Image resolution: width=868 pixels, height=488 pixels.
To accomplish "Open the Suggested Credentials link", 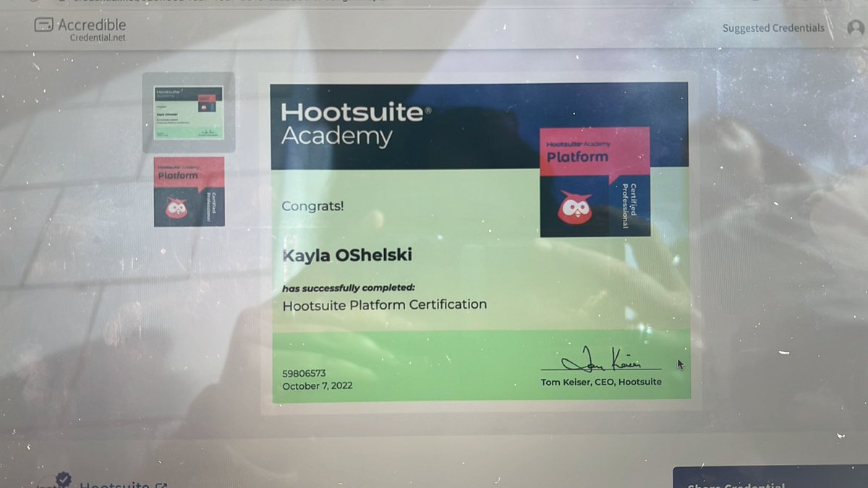I will [x=773, y=28].
